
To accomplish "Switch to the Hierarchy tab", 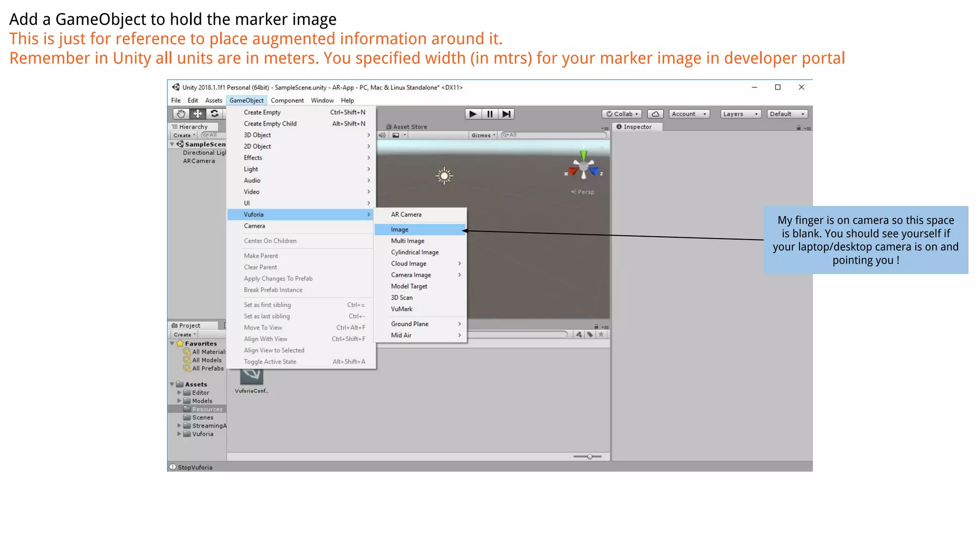I will click(x=194, y=127).
